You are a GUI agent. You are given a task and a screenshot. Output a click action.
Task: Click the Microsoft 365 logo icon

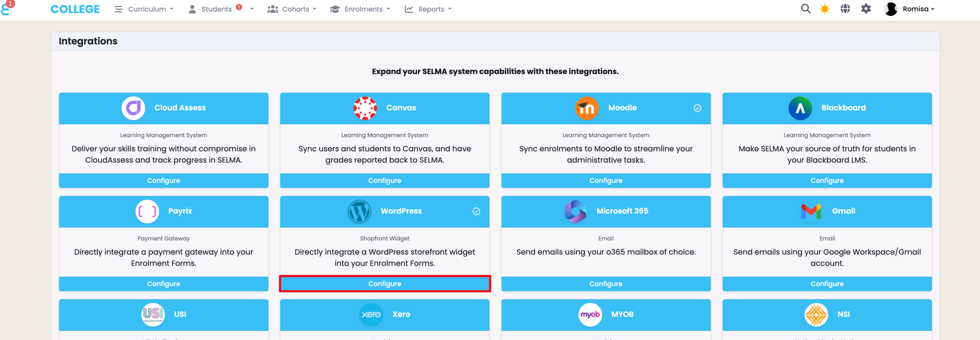tap(575, 211)
